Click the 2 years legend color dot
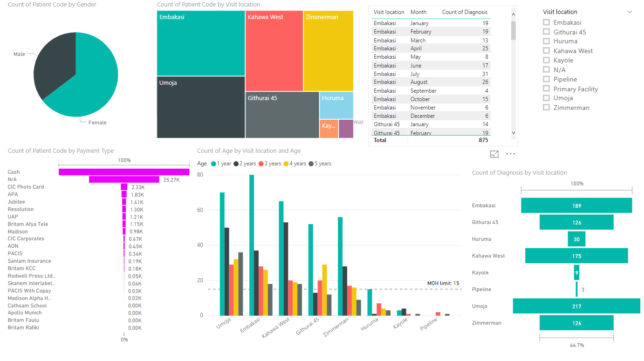Image resolution: width=644 pixels, height=361 pixels. coord(236,163)
